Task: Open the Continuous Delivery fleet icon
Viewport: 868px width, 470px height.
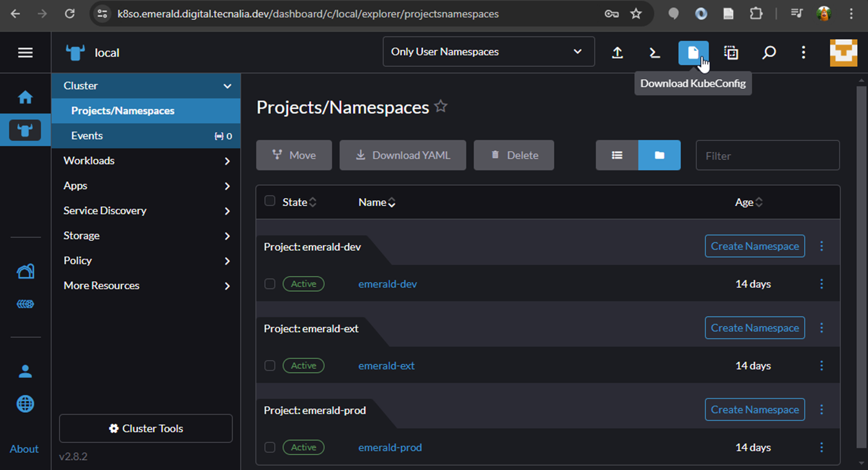Action: [x=25, y=304]
